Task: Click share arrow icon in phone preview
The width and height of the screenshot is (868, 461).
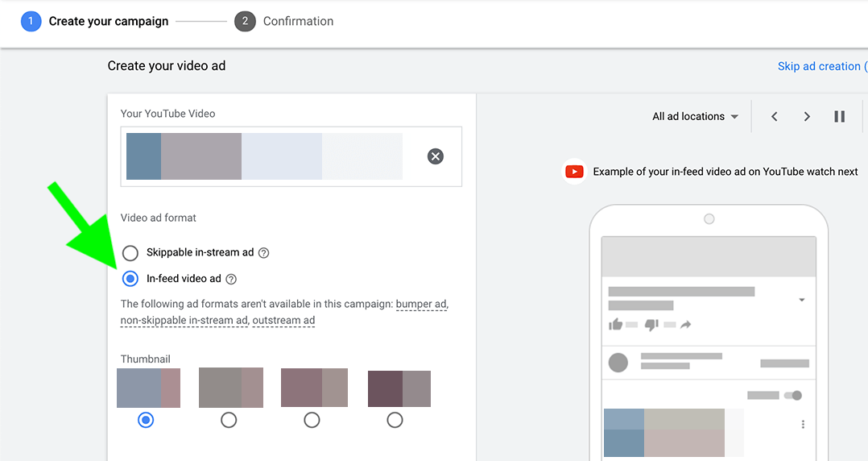Action: tap(686, 325)
